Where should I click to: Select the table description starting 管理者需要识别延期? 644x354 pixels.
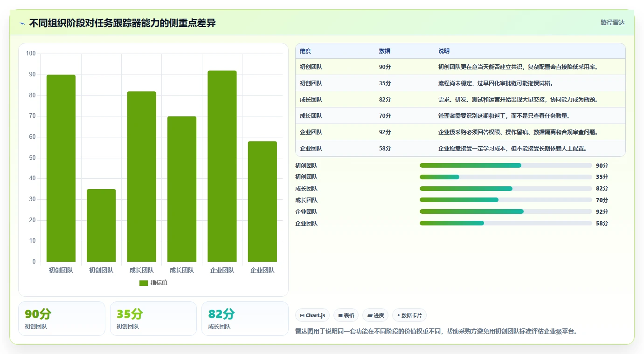pyautogui.click(x=504, y=116)
